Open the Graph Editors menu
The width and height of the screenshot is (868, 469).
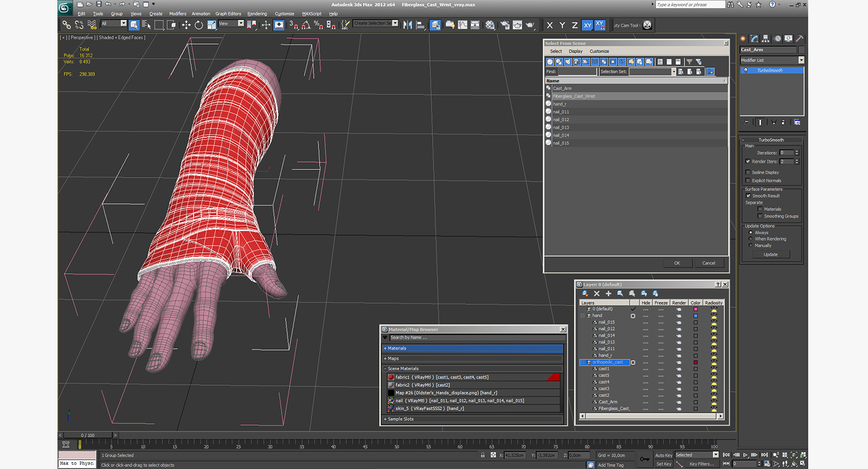pyautogui.click(x=228, y=13)
